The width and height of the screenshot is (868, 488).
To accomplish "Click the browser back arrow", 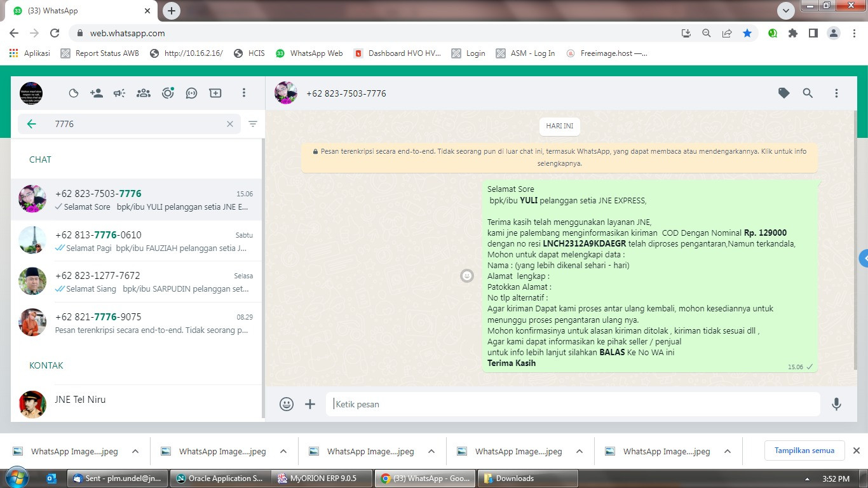I will coord(14,33).
